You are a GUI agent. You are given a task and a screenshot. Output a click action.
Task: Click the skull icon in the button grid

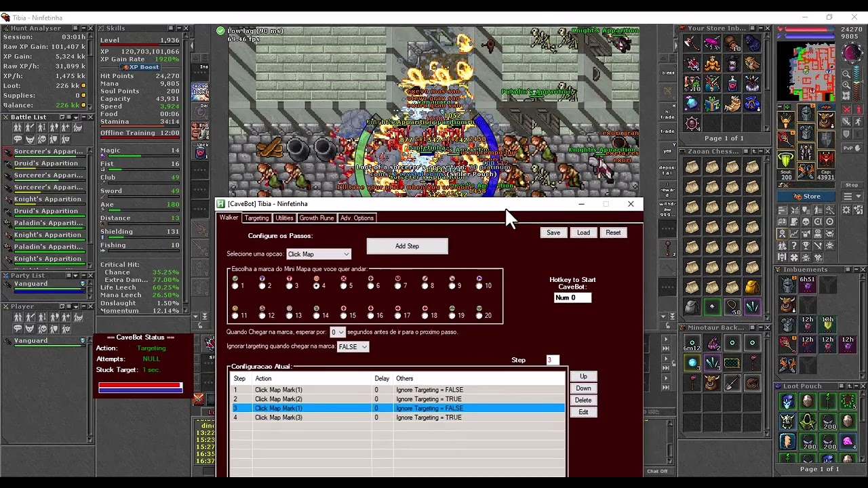[x=805, y=221]
